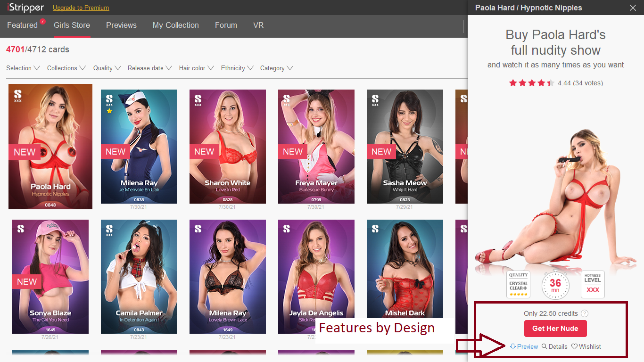Open the Previews tab

pos(121,25)
